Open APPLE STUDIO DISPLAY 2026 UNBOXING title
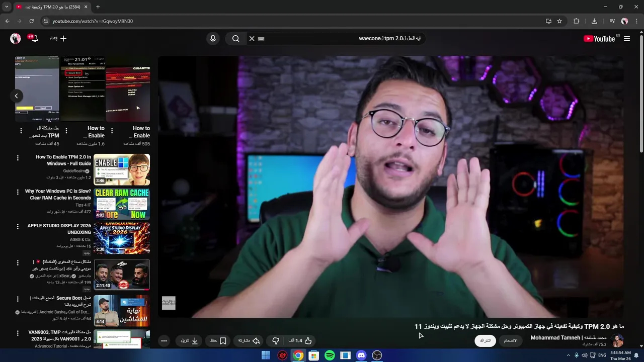Screen dimensions: 644x362 pyautogui.click(x=59, y=229)
